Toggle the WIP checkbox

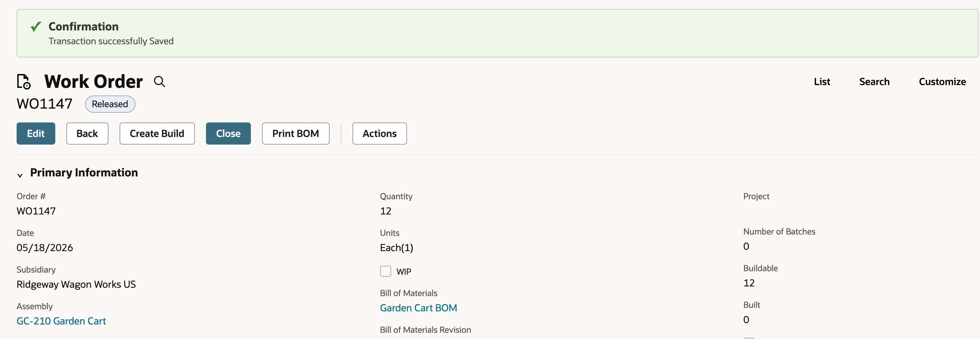click(385, 271)
